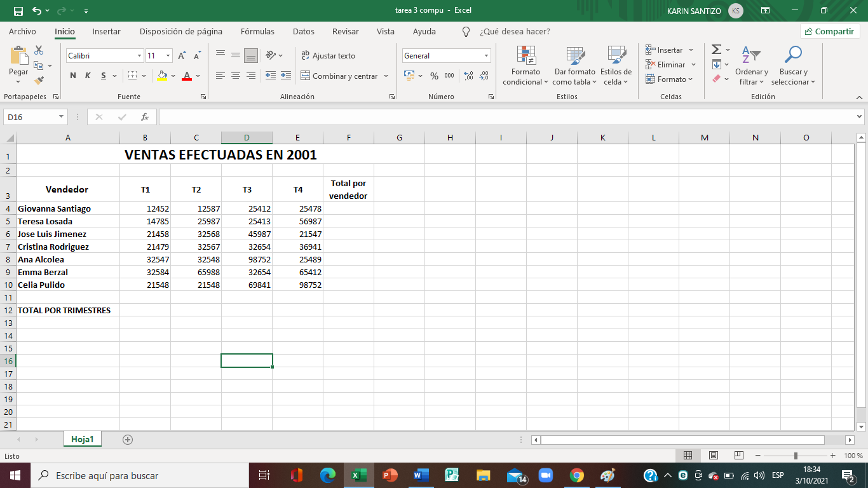Open Ordenar y filtrar dropdown
Screen dimensions: 868x488
(x=752, y=67)
